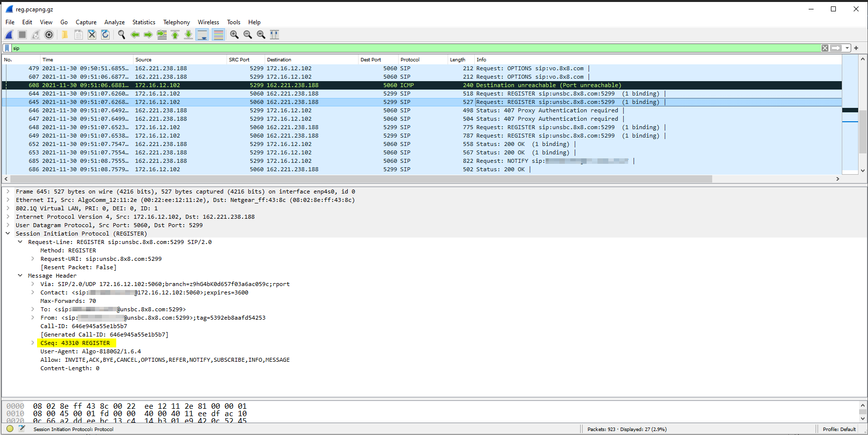868x435 pixels.
Task: Select the Max-Forwards: 70 field
Action: coord(68,301)
